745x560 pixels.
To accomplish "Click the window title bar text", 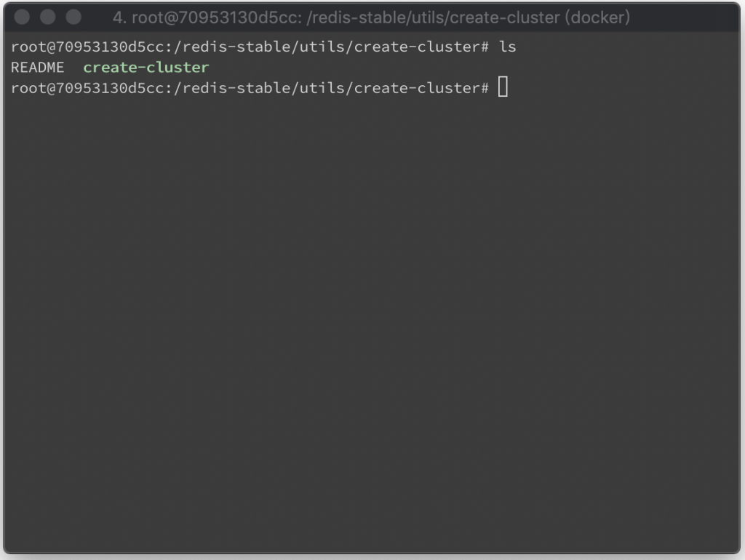I will [371, 17].
